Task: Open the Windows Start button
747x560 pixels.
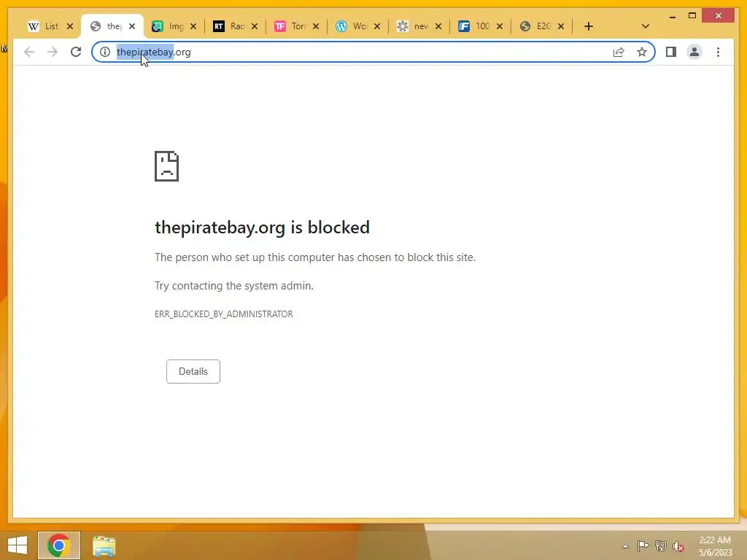Action: tap(18, 545)
